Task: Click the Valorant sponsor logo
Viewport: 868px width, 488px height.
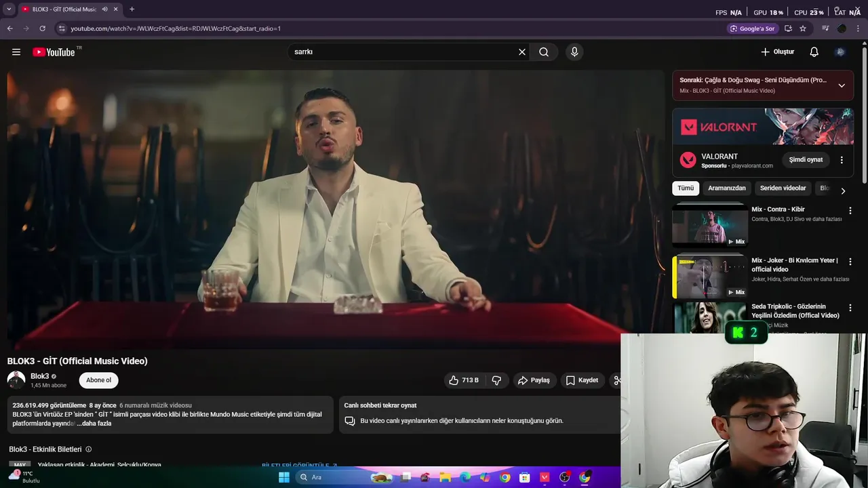Action: [x=688, y=160]
